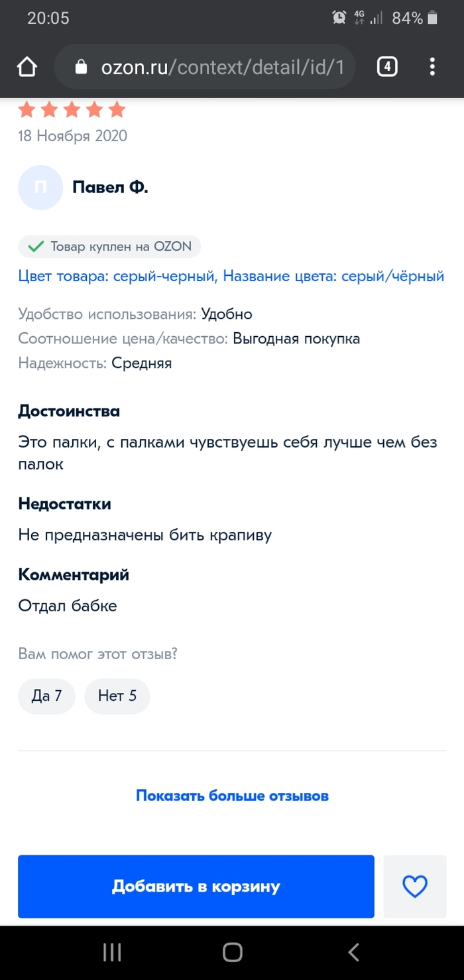Open the tab switcher showing 4 tabs
Screen dimensions: 464x980
(387, 67)
